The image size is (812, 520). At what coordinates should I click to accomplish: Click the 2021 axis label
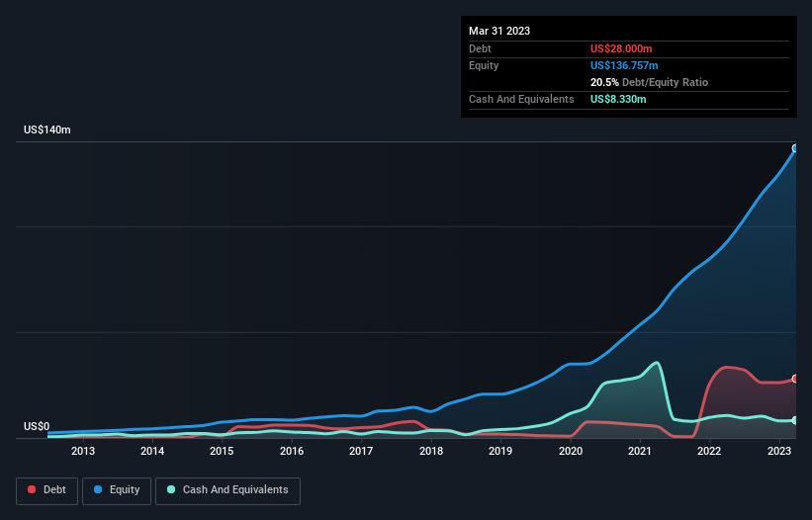640,451
